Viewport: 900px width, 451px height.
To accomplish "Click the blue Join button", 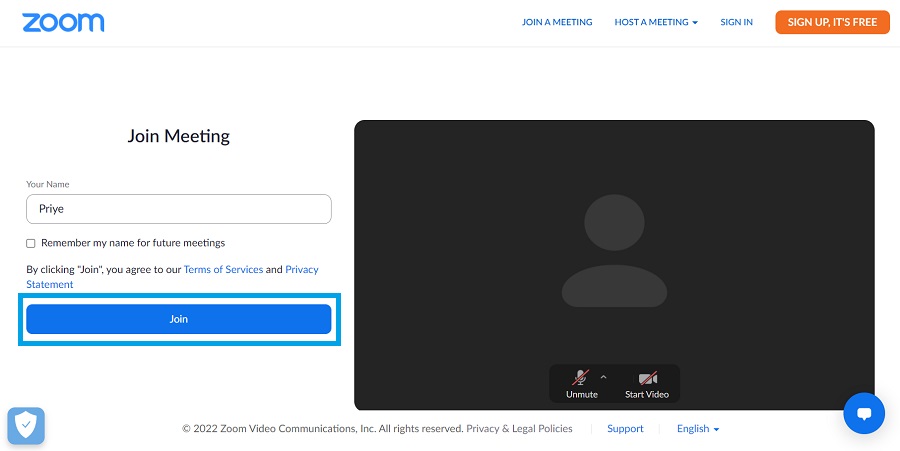I will click(x=179, y=319).
